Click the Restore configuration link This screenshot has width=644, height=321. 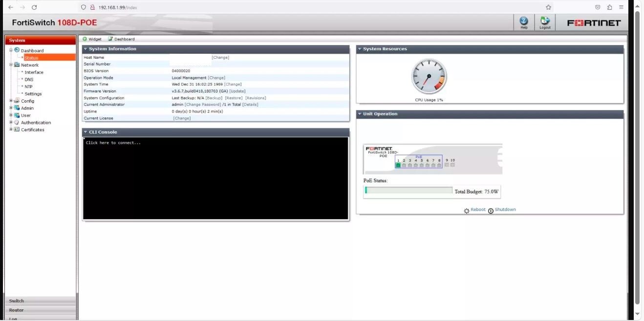(x=234, y=98)
